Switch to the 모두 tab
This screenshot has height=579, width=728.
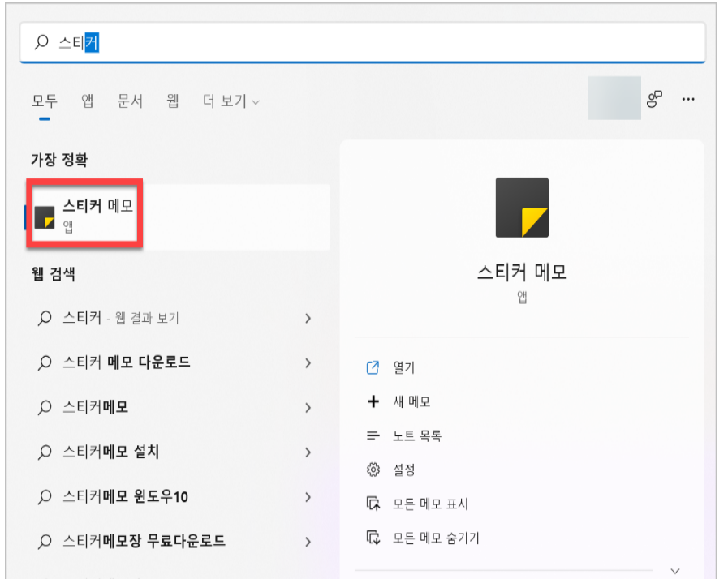[x=45, y=101]
